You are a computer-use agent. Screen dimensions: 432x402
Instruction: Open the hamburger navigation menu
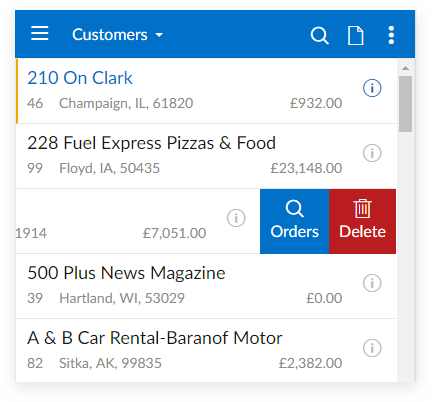40,34
